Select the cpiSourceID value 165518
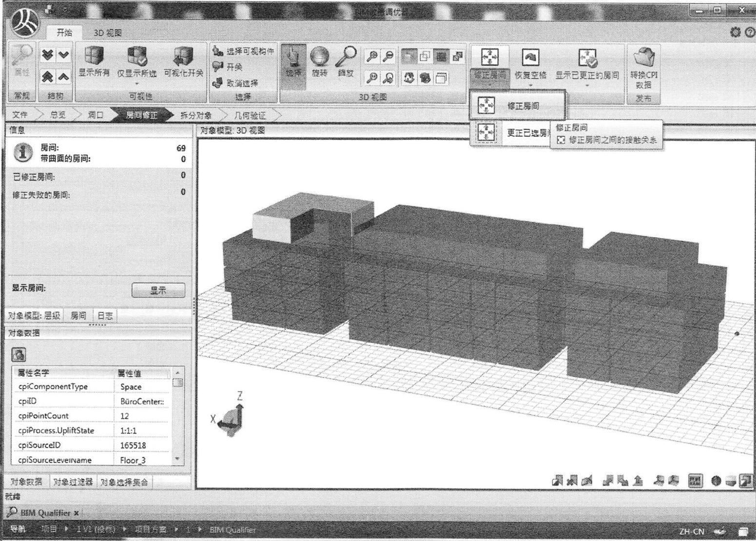The image size is (756, 541). point(133,445)
